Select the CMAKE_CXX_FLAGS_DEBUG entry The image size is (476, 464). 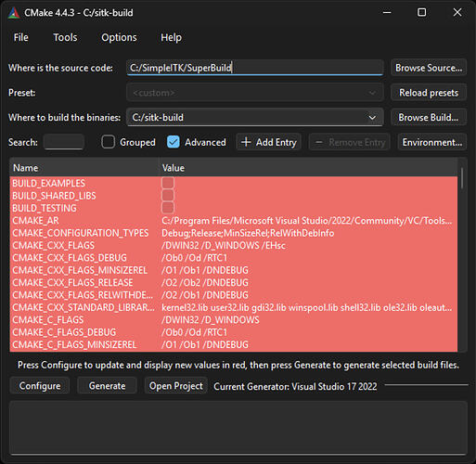(x=70, y=258)
